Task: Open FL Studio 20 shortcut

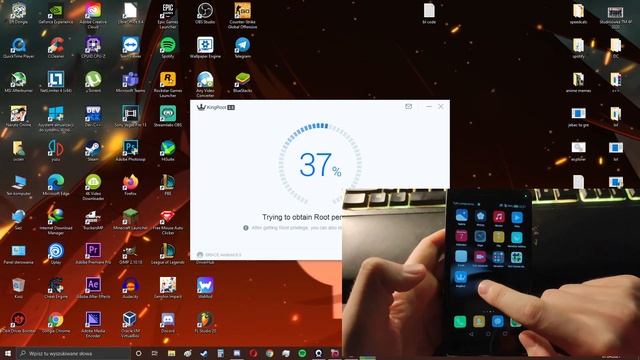Action: pos(205,322)
